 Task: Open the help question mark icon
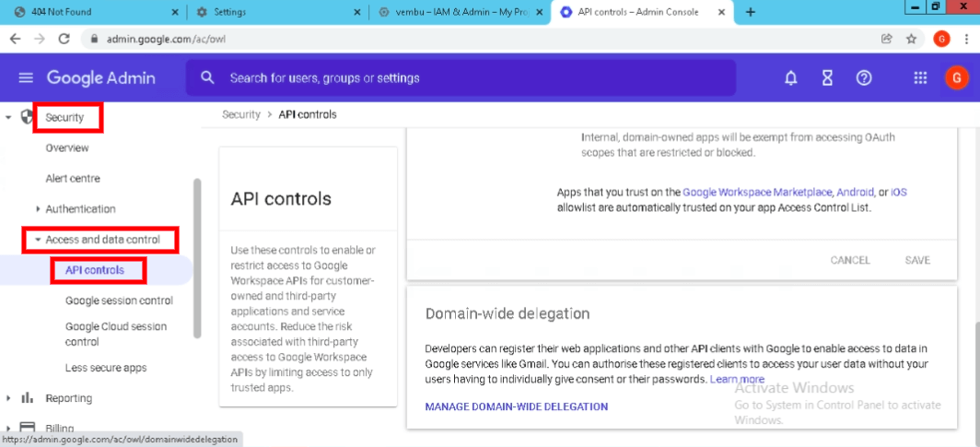864,78
